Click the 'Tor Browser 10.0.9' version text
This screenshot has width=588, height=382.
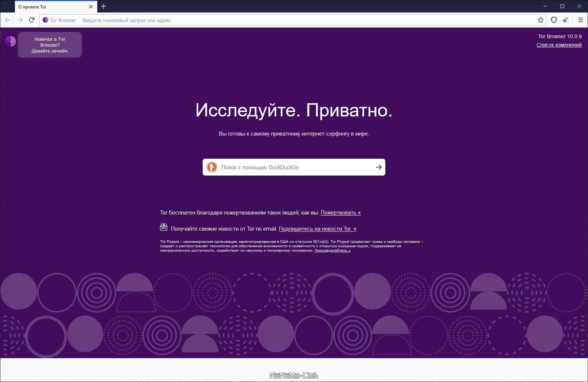[560, 36]
